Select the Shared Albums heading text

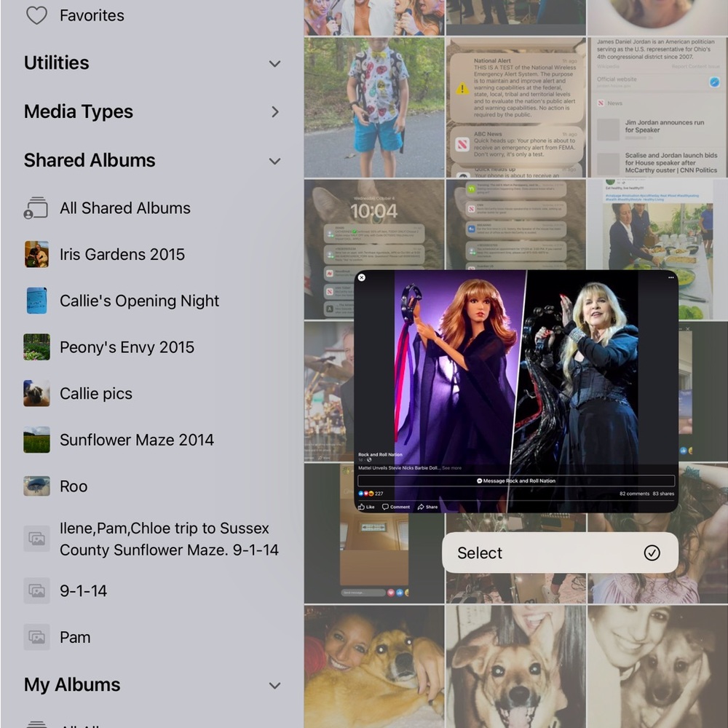[90, 161]
